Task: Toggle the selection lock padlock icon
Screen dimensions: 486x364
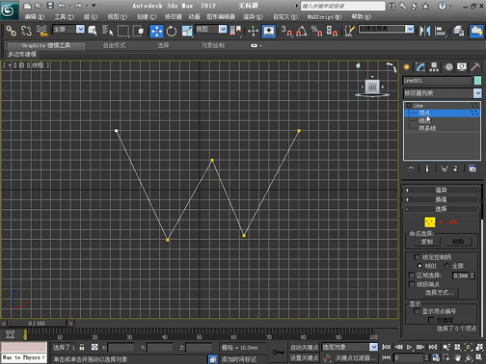Action: (x=82, y=347)
